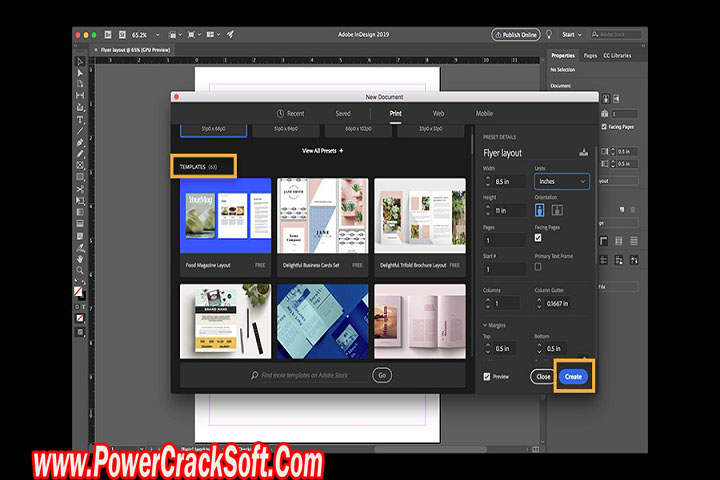Select the Hand tool

[80, 257]
